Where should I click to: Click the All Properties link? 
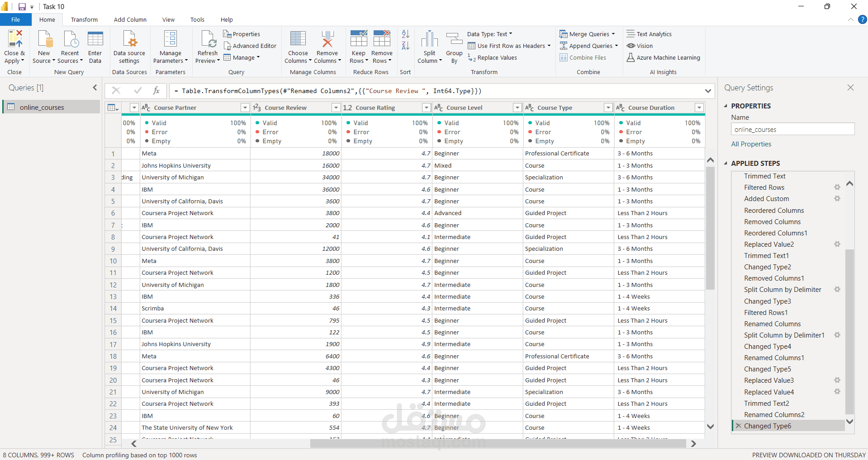(x=751, y=144)
